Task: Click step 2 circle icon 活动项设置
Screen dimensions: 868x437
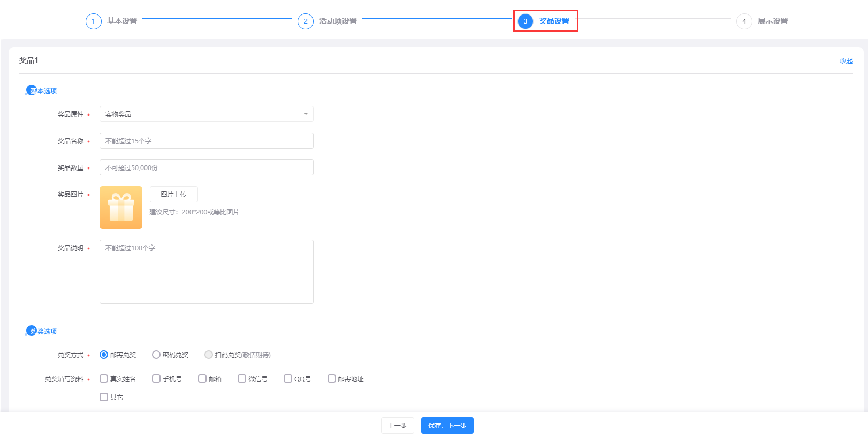Action: pos(306,21)
